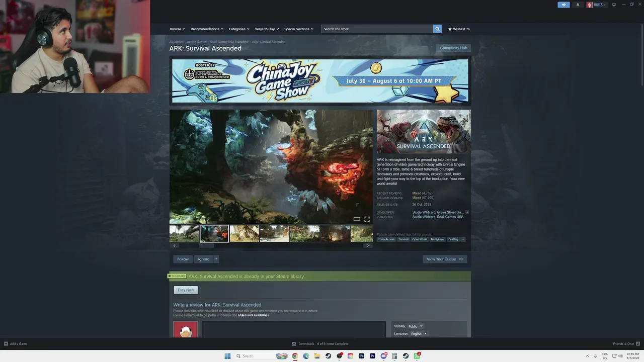The image size is (644, 362).
Task: Open the Recommendations dropdown menu
Action: (x=207, y=29)
